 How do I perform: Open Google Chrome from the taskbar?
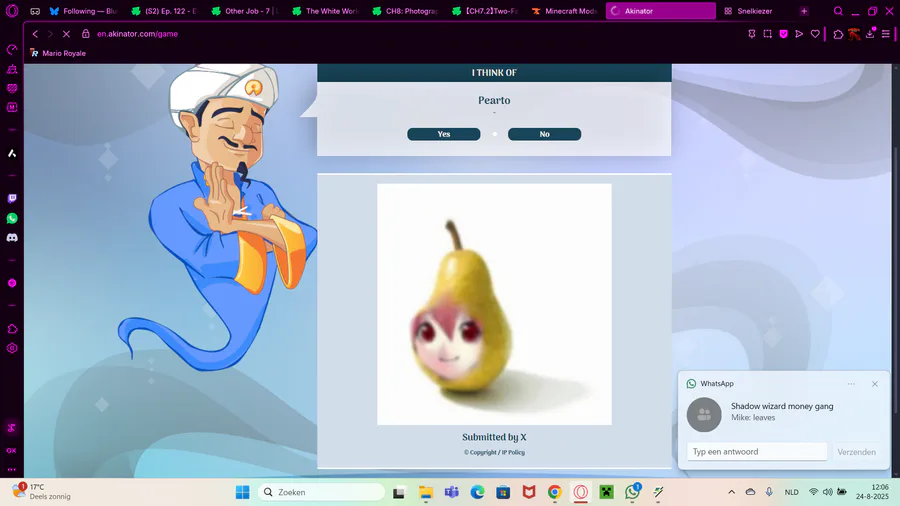tap(554, 492)
